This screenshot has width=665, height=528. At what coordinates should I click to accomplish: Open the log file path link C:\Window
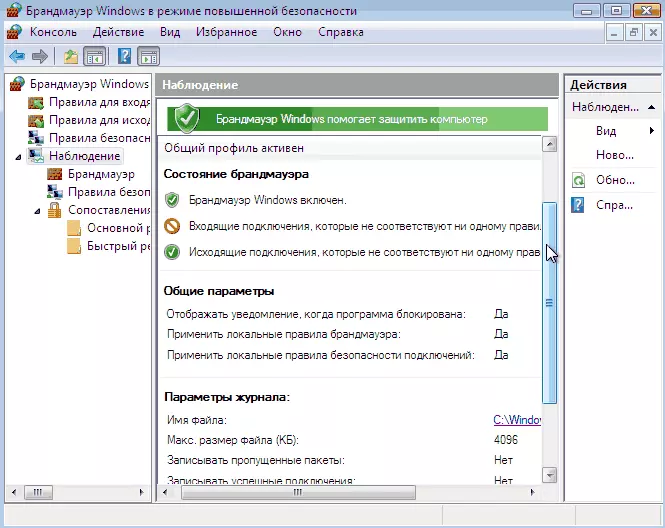[516, 420]
